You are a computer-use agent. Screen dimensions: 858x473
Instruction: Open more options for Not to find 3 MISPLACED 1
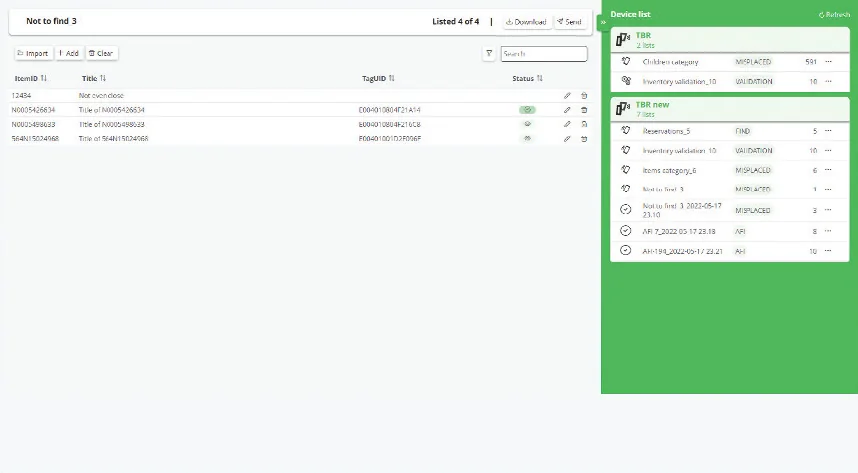click(828, 189)
